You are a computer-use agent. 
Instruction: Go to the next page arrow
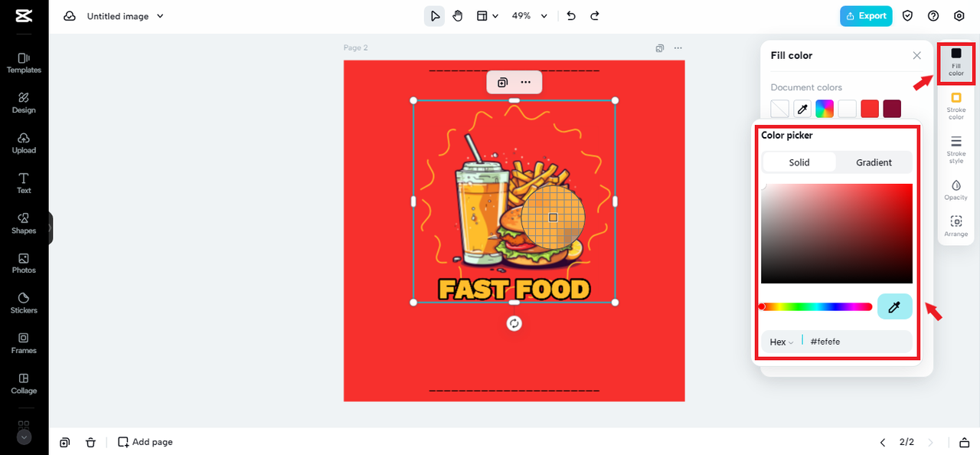click(931, 442)
